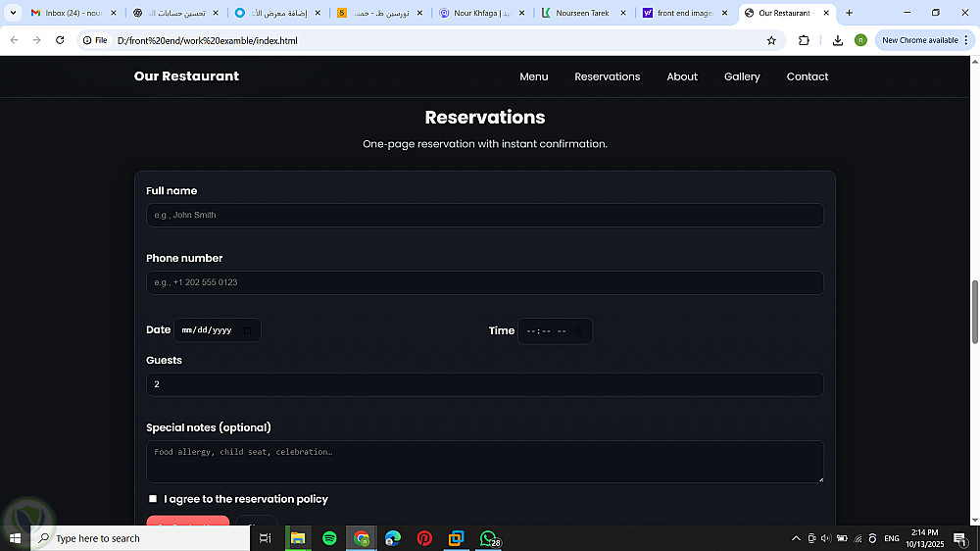Open the volume speaker icon

(x=825, y=538)
